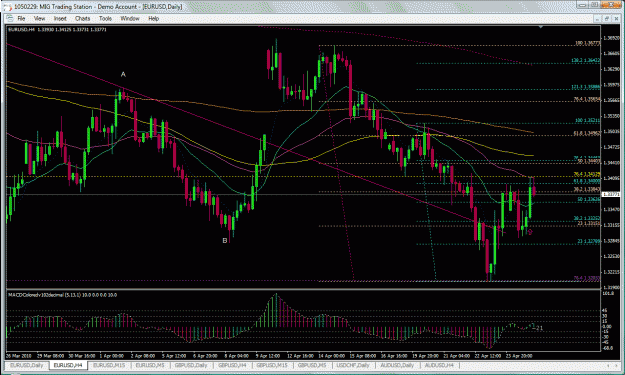Screen dimensions: 625x375
Task: Open the GBPUSD,H4 chart tab
Action: tap(232, 365)
